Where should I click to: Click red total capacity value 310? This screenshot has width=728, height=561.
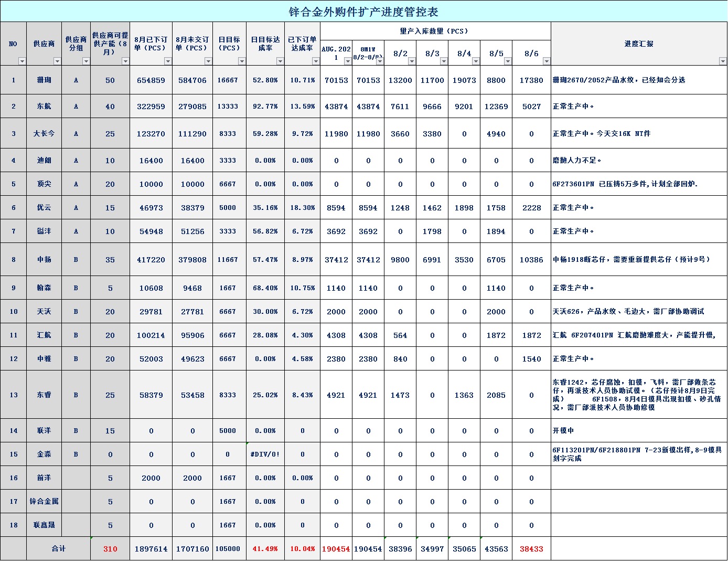coord(110,549)
